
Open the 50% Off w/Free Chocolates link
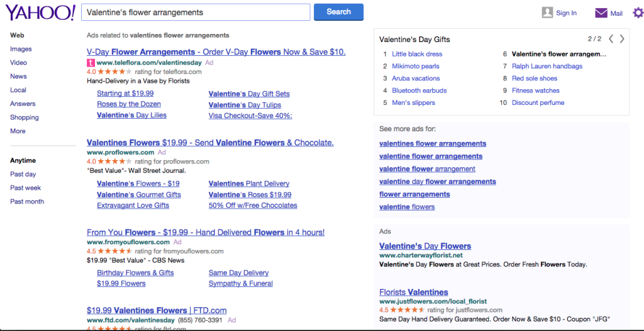click(x=253, y=205)
